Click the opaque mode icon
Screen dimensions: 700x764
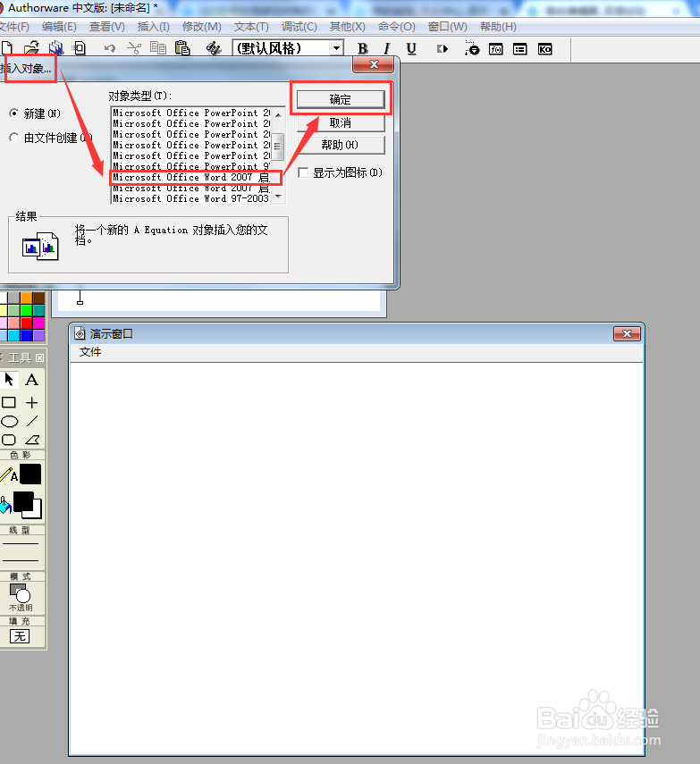pos(20,599)
